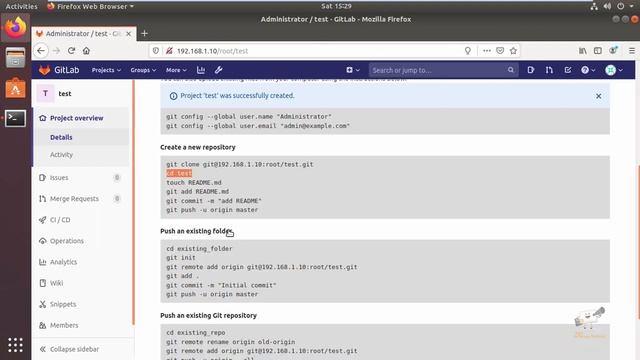Open Project overview in sidebar
Viewport: 640px width, 360px height.
point(76,118)
